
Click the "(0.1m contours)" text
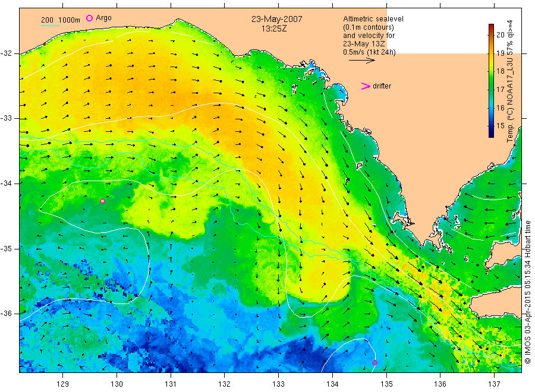tap(369, 27)
